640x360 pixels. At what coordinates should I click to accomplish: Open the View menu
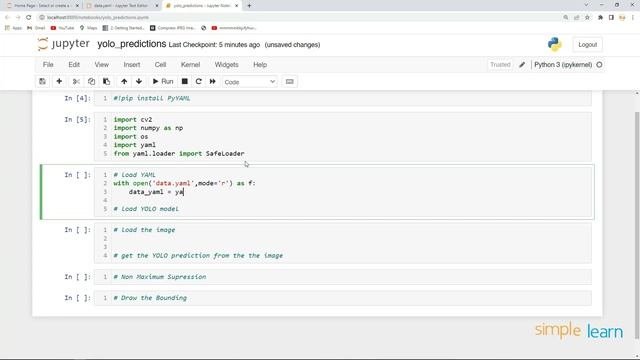[x=102, y=64]
